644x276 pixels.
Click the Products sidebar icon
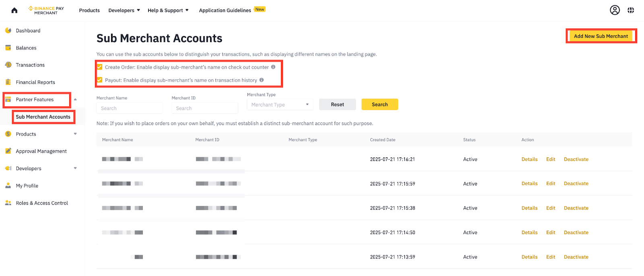tap(8, 134)
